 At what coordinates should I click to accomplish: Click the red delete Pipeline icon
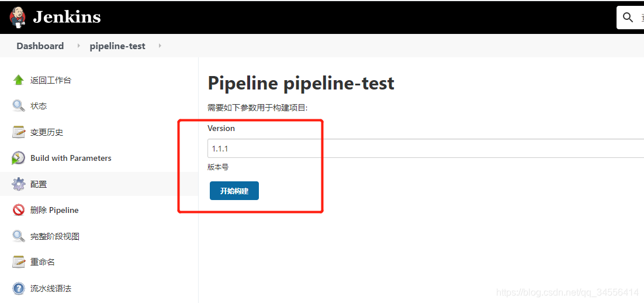pyautogui.click(x=19, y=210)
